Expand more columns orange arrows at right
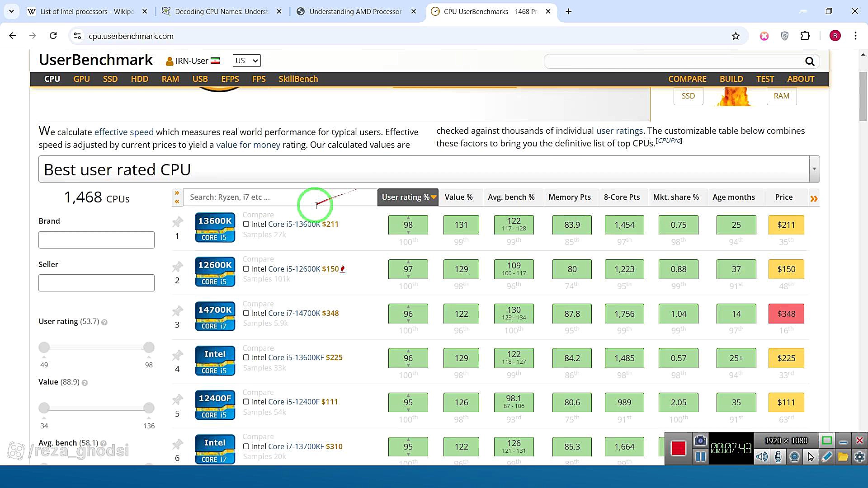 (x=814, y=198)
